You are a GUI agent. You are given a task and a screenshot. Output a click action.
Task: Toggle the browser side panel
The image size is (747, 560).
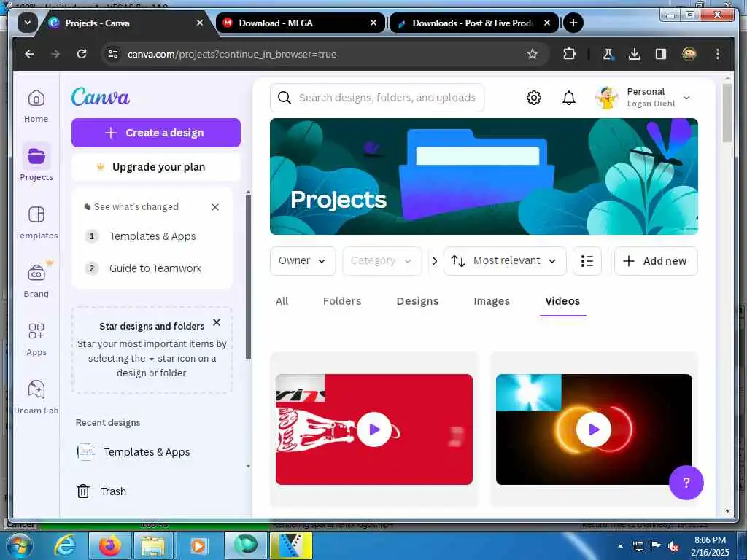coord(660,54)
